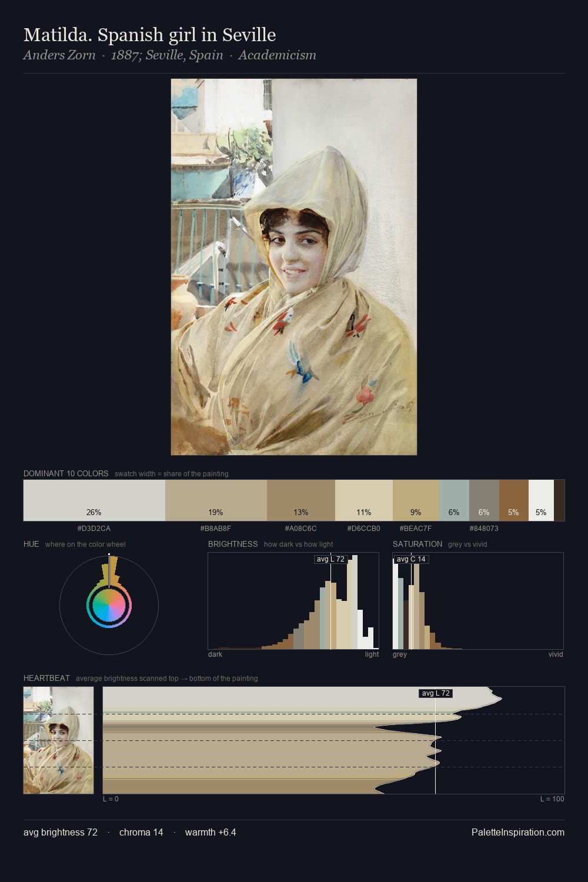Click the 'BRIGHTNESS' section heading

pyautogui.click(x=233, y=544)
